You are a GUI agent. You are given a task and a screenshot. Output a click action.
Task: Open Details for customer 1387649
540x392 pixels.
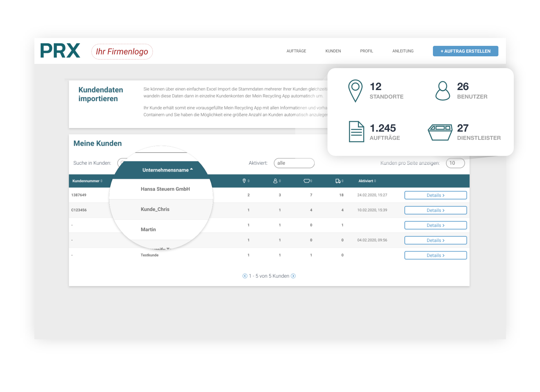point(436,195)
